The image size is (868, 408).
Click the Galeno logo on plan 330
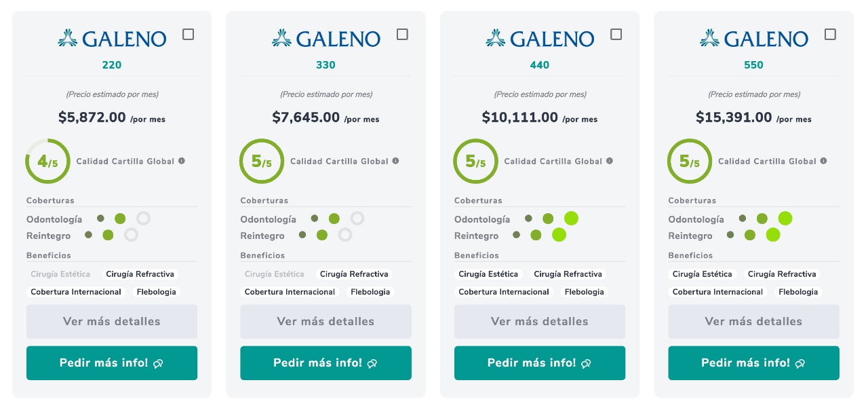(x=326, y=38)
